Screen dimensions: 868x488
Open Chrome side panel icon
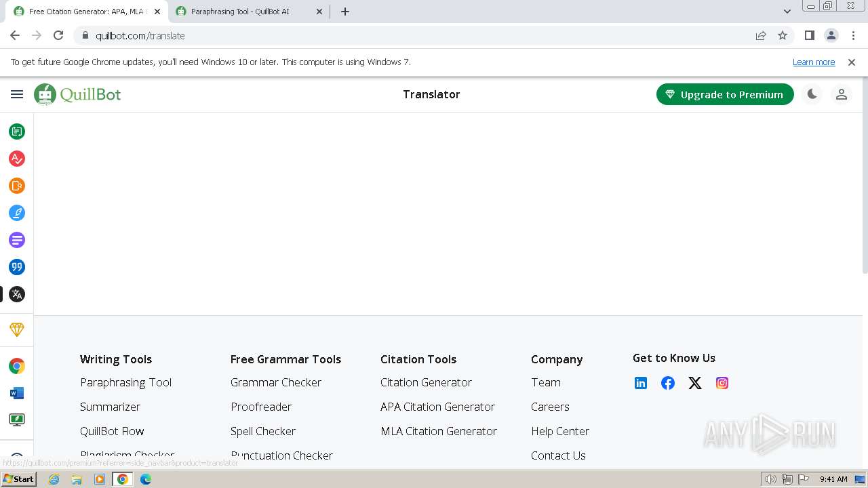tap(810, 35)
